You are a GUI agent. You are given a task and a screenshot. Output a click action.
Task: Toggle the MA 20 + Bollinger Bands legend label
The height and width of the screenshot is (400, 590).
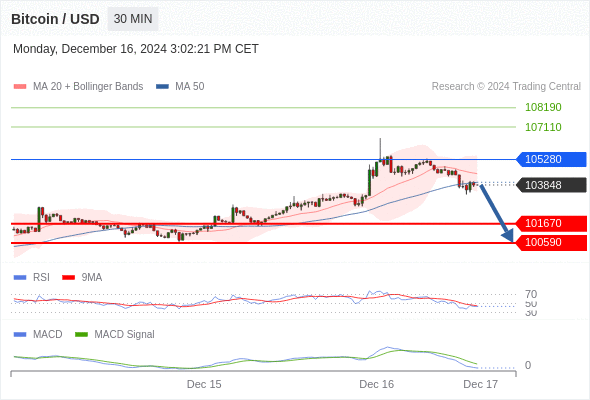click(88, 87)
